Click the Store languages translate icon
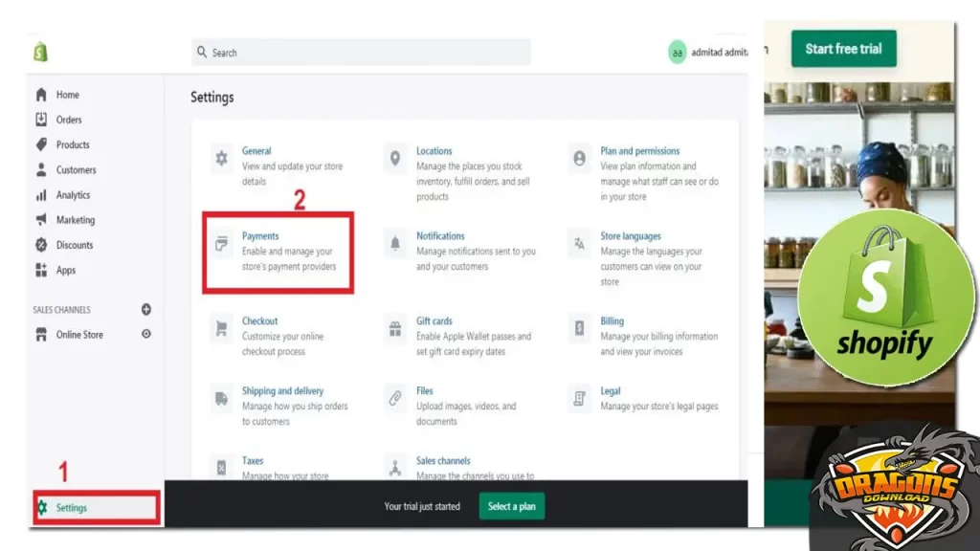 coord(579,244)
